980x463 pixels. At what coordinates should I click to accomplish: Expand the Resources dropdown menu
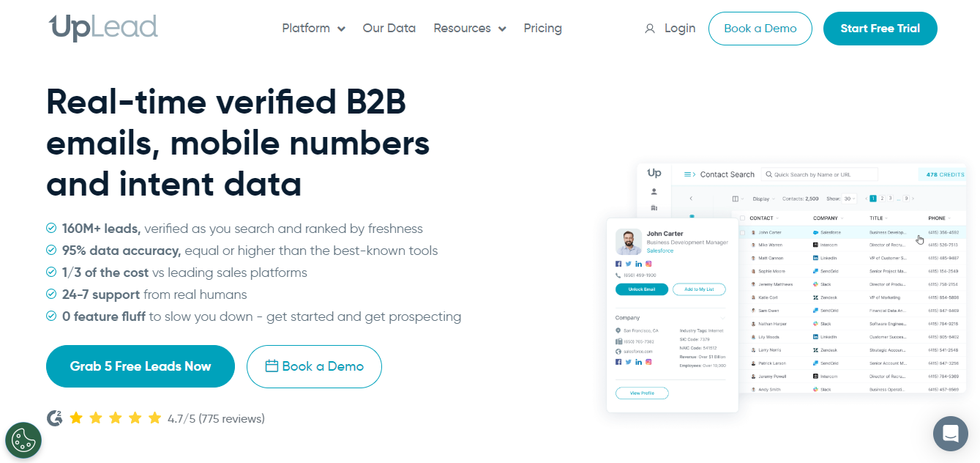click(470, 29)
